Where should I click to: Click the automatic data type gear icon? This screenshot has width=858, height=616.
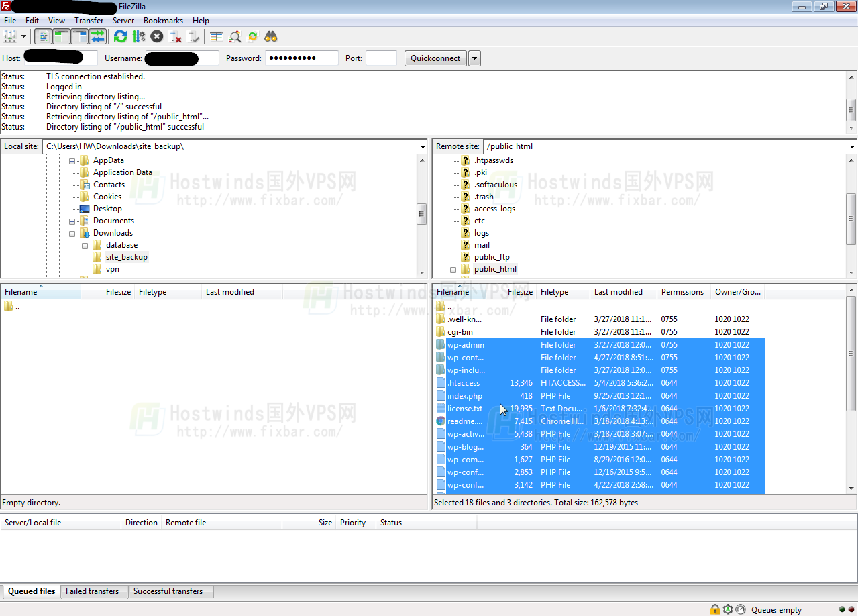coord(728,609)
